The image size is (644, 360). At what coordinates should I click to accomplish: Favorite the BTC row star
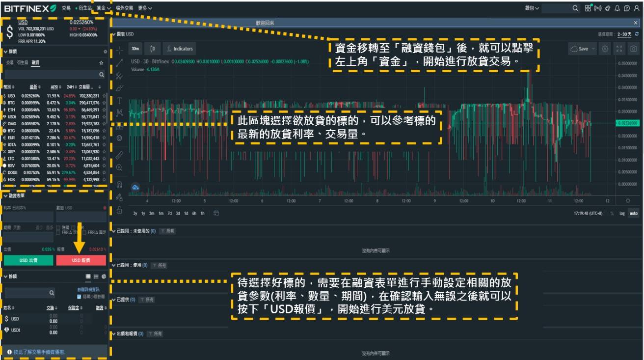[104, 103]
